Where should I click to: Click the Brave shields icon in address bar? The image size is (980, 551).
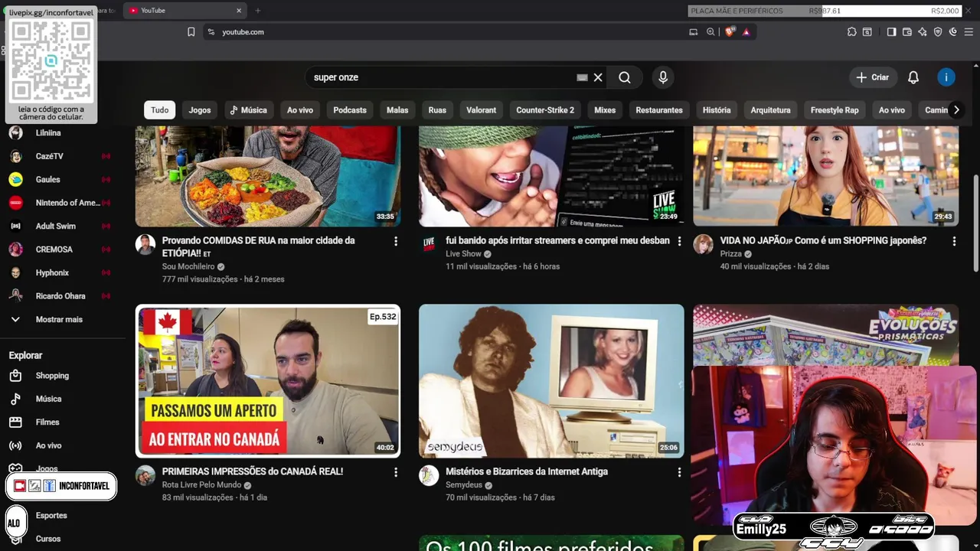[730, 32]
